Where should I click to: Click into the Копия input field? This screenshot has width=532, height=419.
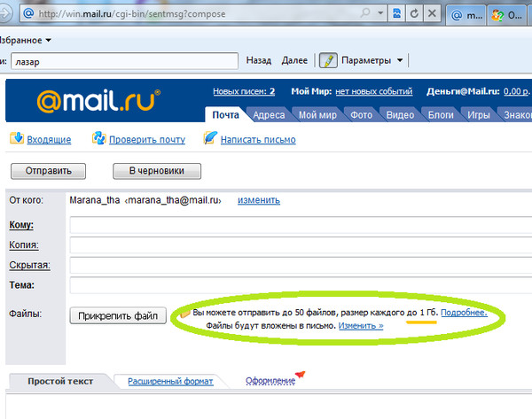[x=301, y=245]
